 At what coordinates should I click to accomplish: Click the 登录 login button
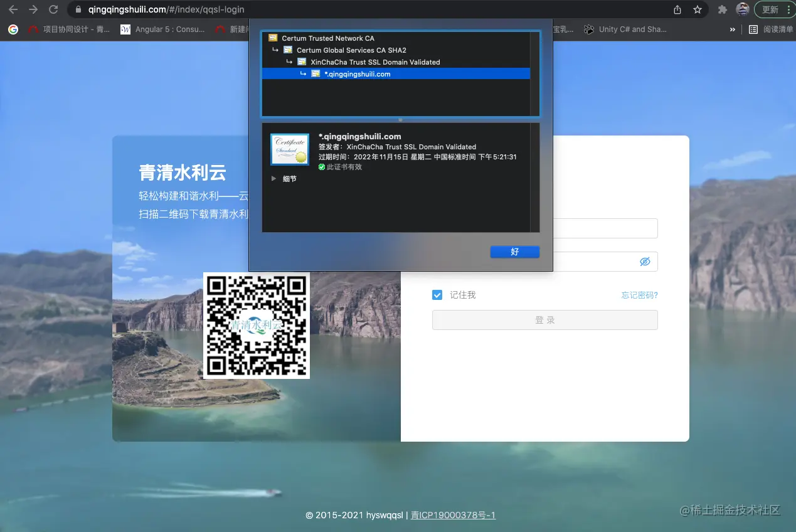(545, 320)
